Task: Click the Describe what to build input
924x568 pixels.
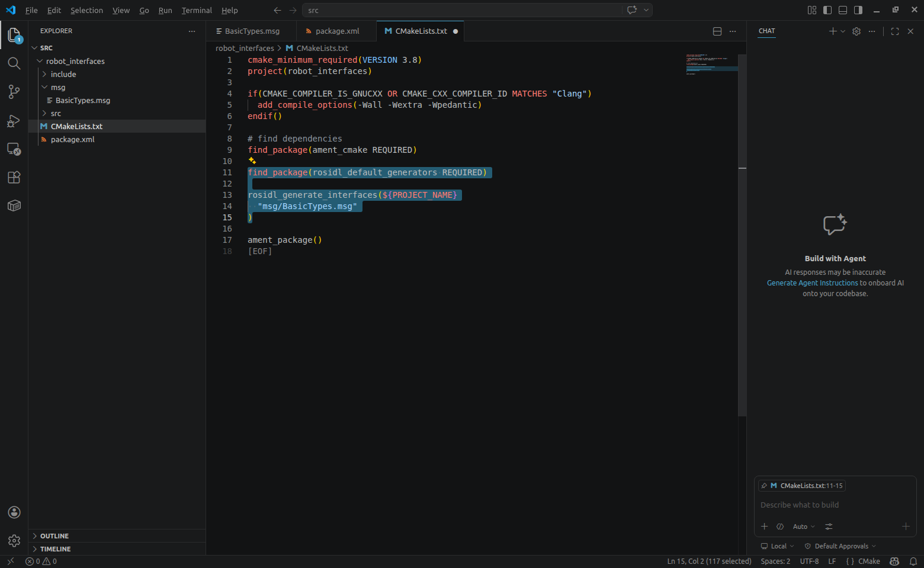Action: pos(835,505)
